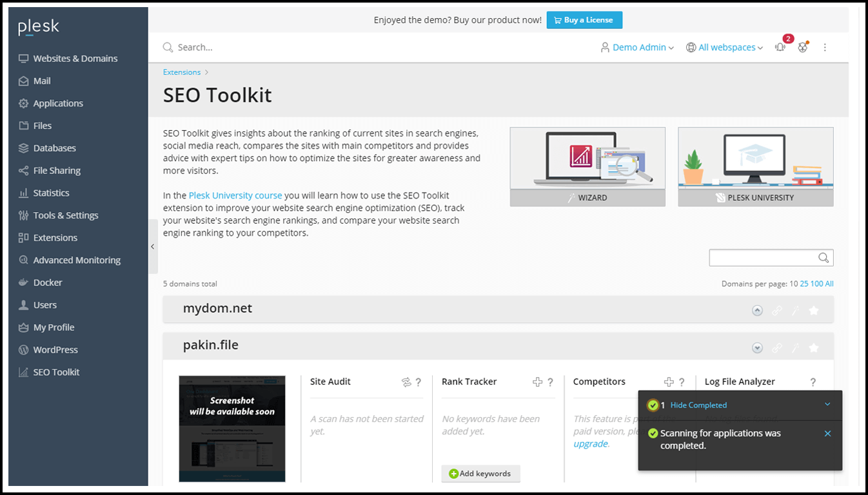
Task: Open the Demo Admin account dropdown
Action: [637, 47]
